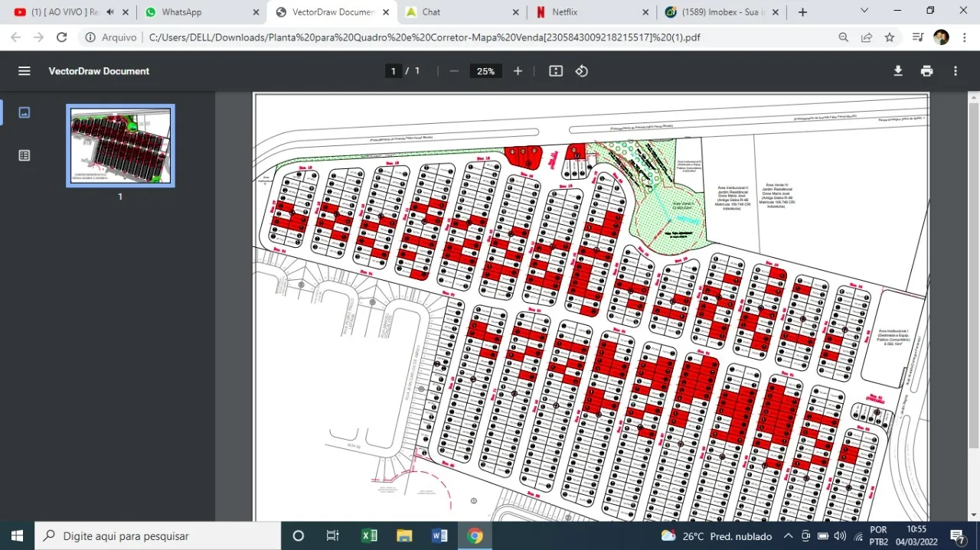This screenshot has height=550, width=980.
Task: Rotate the page counterclockwise
Action: coord(582,71)
